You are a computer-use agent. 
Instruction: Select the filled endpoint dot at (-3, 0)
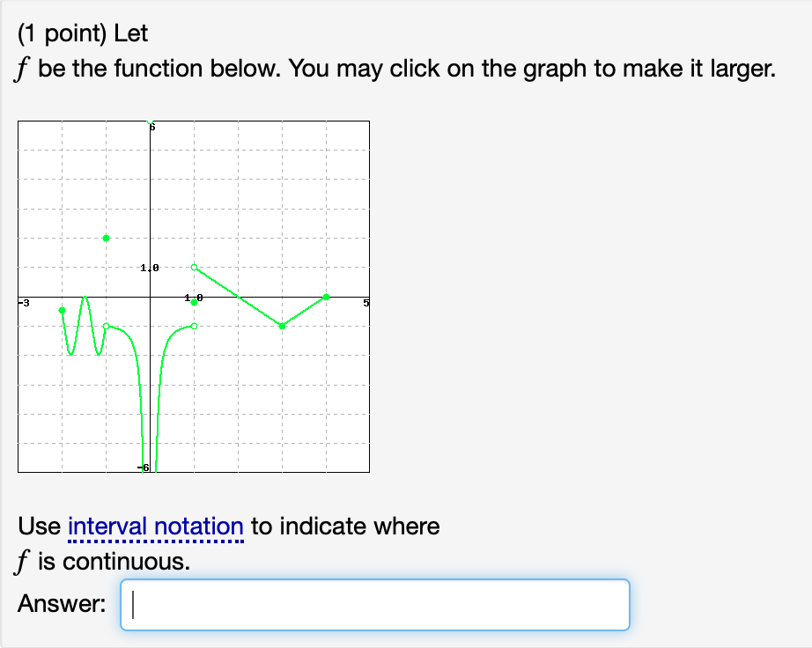[x=61, y=310]
